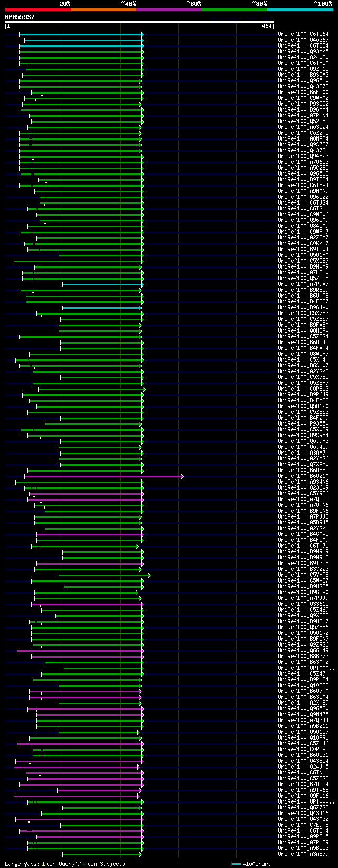Screen dimensions: 338x868
Task: Click the purple bar for UniRef100_Q66M49
Action: [x=80, y=651]
